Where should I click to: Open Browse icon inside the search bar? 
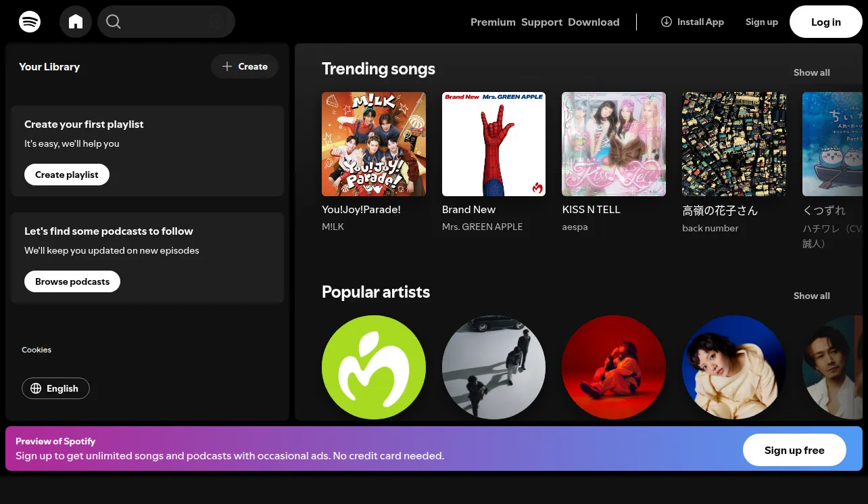tap(216, 22)
